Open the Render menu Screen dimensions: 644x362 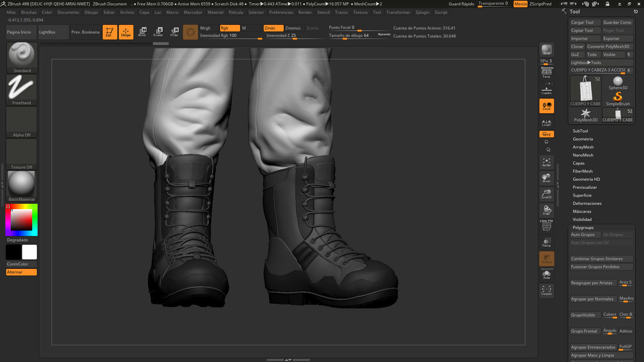tap(305, 12)
